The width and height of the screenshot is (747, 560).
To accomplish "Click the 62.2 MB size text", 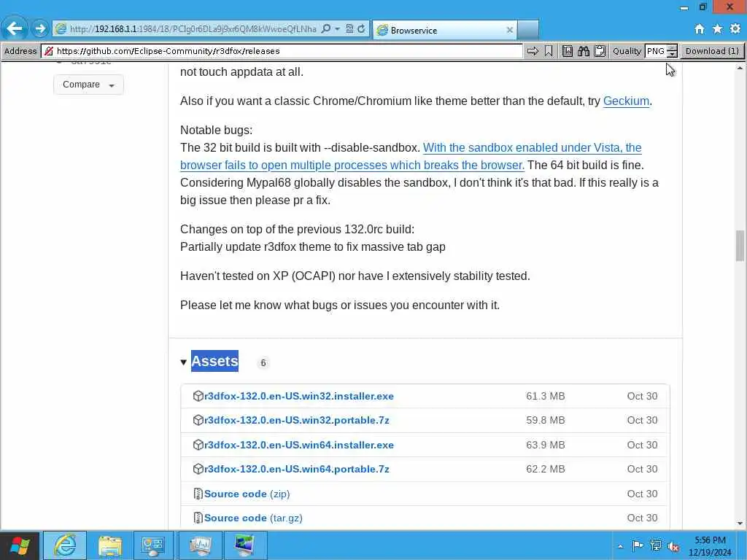I will [x=546, y=469].
